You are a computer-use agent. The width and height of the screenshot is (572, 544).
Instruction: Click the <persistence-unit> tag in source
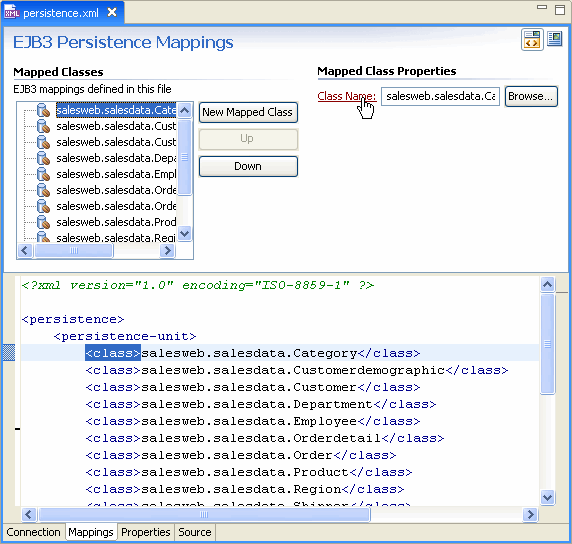(x=125, y=336)
